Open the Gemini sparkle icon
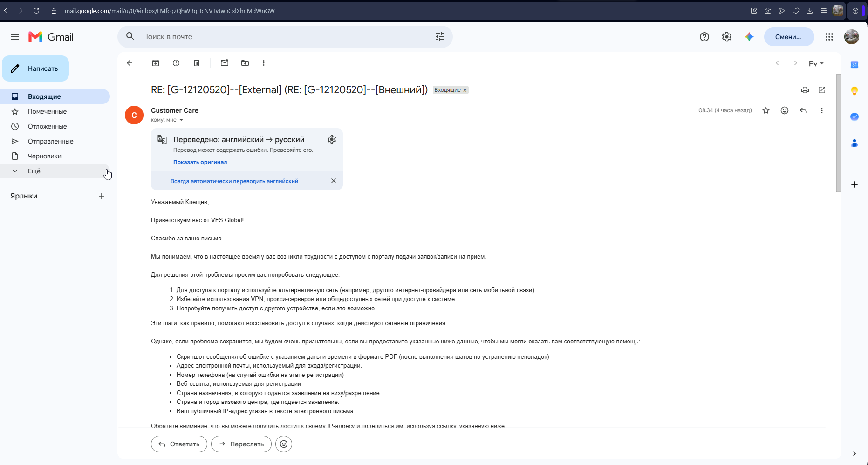868x465 pixels. (749, 37)
